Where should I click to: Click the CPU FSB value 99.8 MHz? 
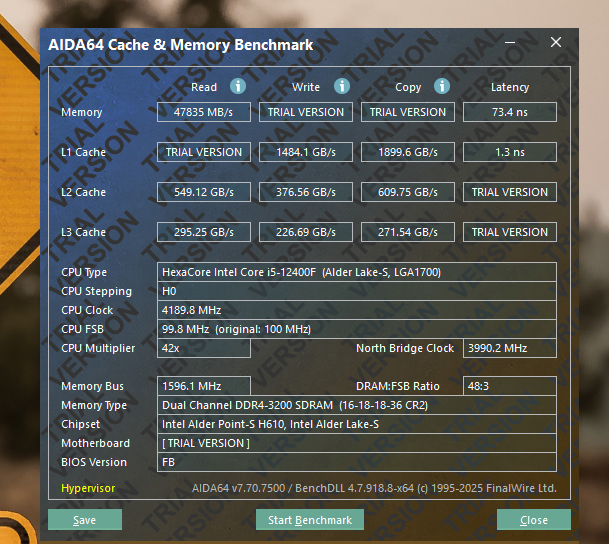(357, 329)
